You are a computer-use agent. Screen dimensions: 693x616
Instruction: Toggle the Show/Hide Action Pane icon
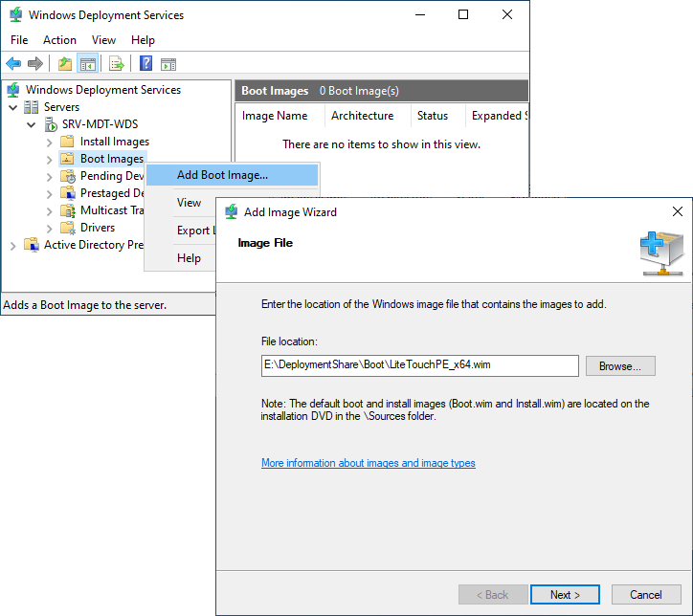[x=168, y=63]
